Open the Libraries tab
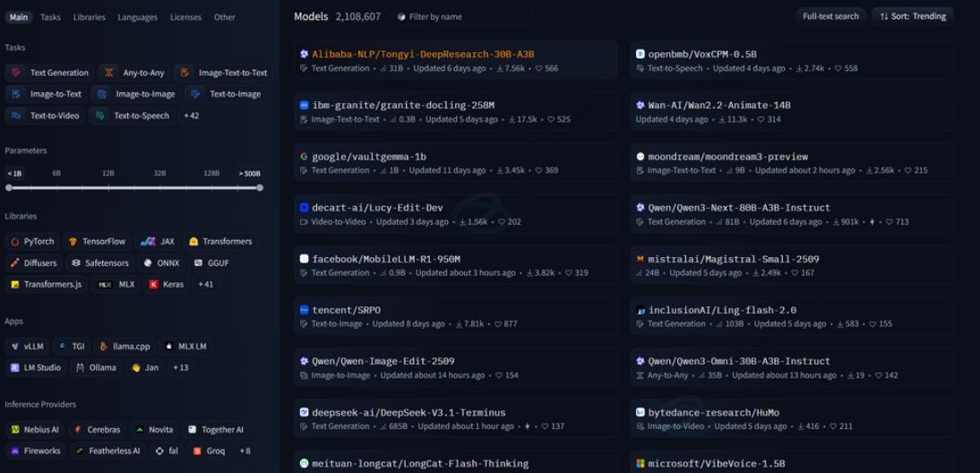Screen dimensions: 980x473 coord(90,17)
